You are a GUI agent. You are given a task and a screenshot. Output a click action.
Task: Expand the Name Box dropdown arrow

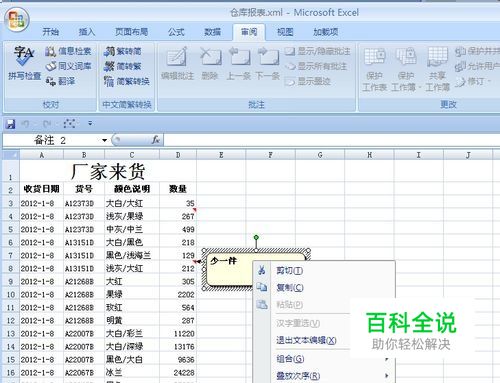(104, 140)
